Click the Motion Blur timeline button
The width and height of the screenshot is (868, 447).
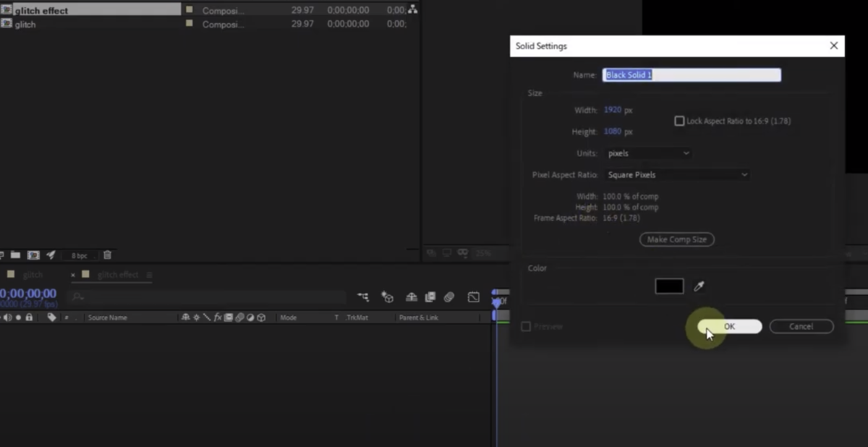pyautogui.click(x=449, y=297)
